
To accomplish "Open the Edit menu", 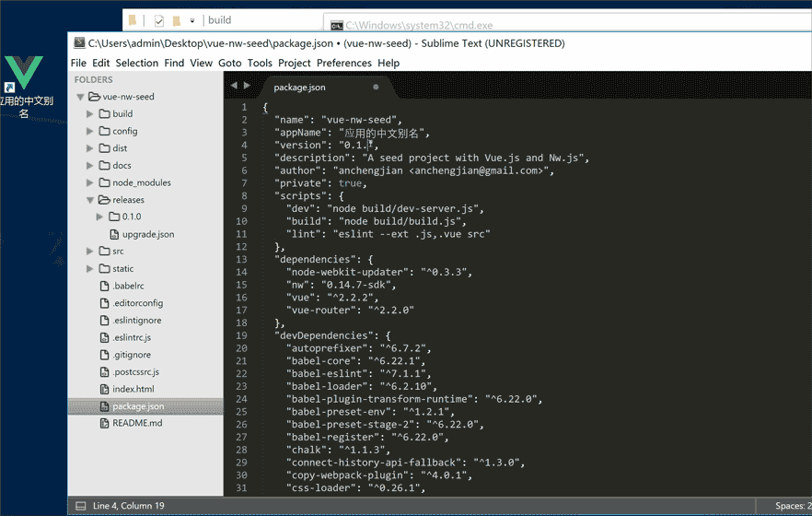I will click(100, 63).
